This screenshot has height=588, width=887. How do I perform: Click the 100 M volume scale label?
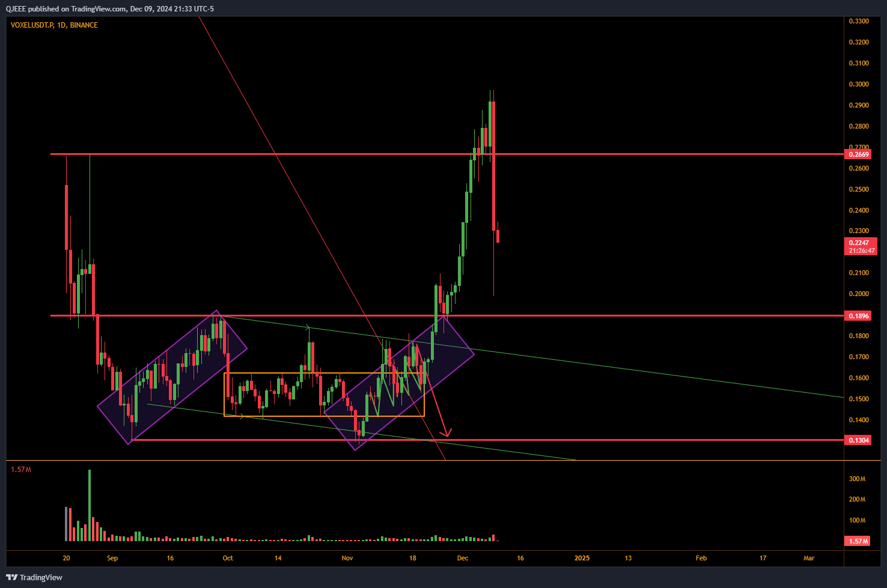click(857, 520)
